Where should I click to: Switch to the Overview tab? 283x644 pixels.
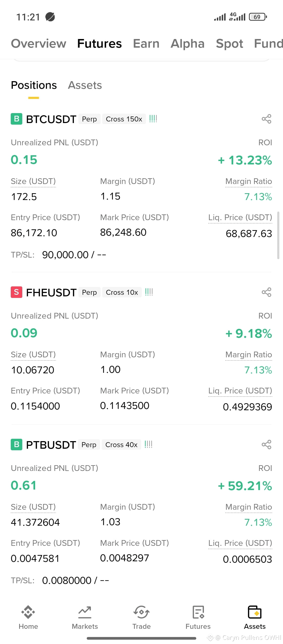pyautogui.click(x=39, y=43)
